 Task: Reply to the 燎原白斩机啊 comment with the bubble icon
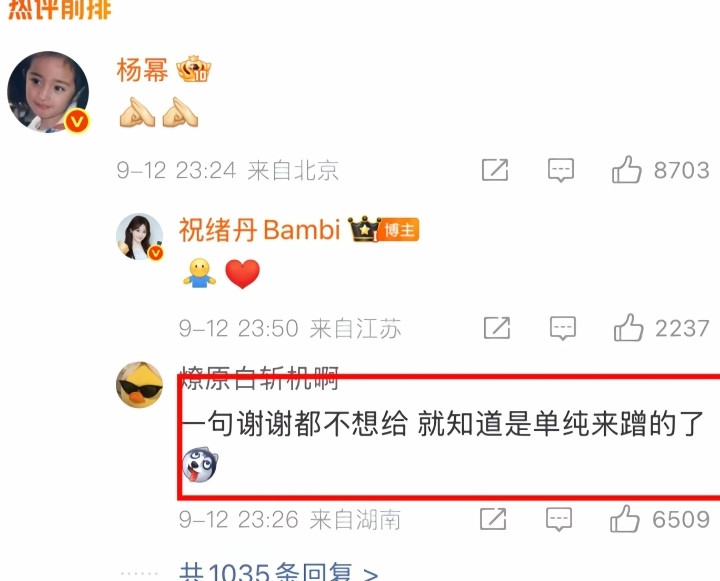tap(559, 519)
